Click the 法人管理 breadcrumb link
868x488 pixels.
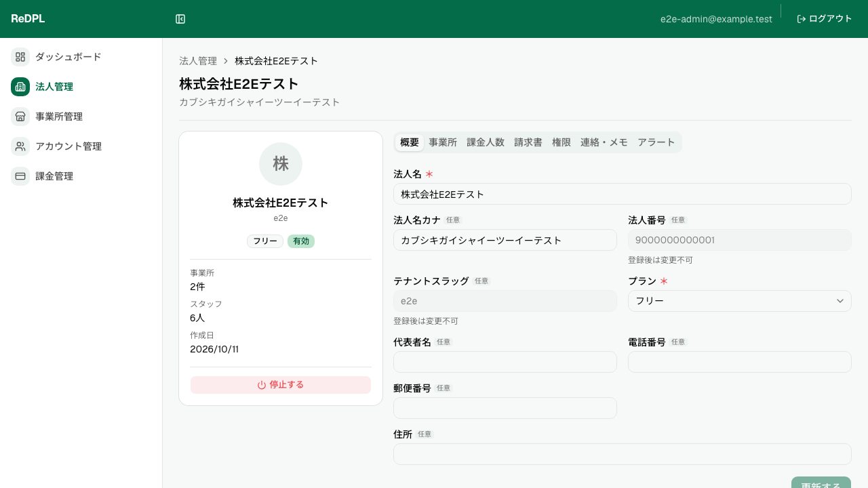198,61
